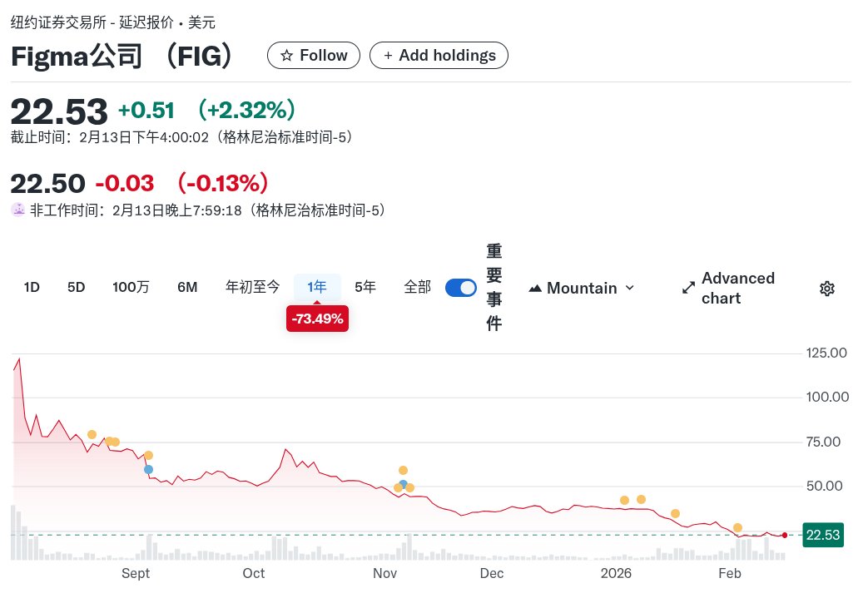The width and height of the screenshot is (868, 598).
Task: Click the 重要事件 label
Action: coord(494,288)
